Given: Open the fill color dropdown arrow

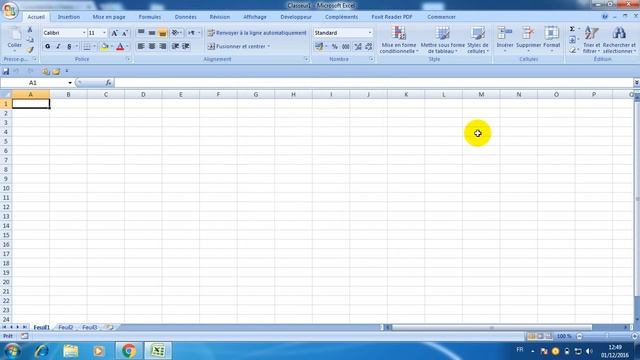Looking at the screenshot, I should pos(112,47).
